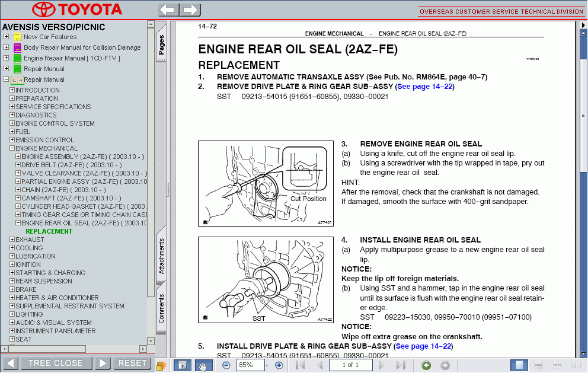This screenshot has width=588, height=373.
Task: Zoom out with the minus icon
Action: click(226, 365)
